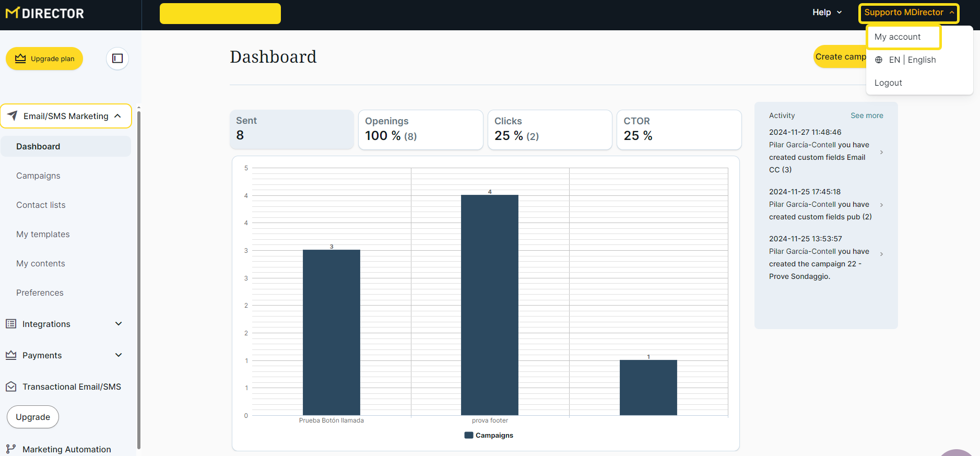Go to Contact lists
Image resolution: width=980 pixels, height=456 pixels.
tap(41, 205)
